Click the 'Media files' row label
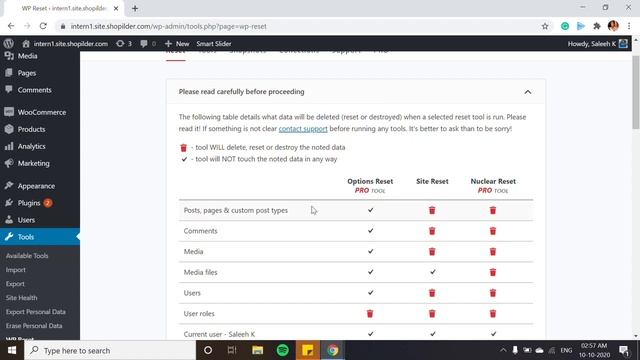Screen dimensions: 640x360 point(200,272)
